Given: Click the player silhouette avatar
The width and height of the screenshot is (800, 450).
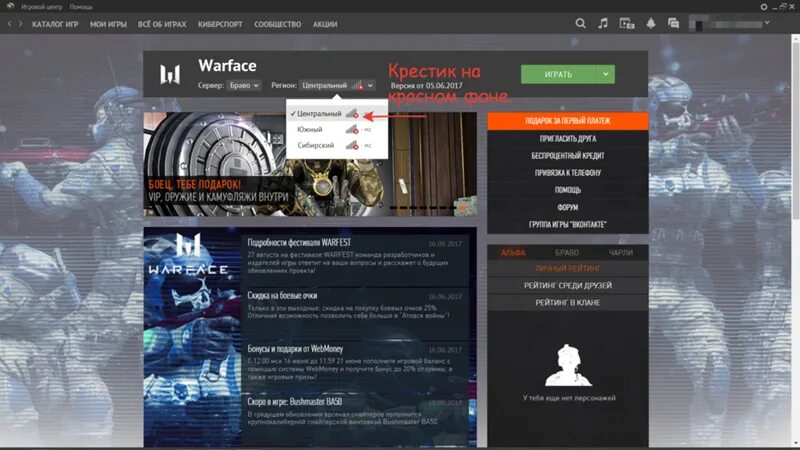Looking at the screenshot, I should click(x=568, y=365).
